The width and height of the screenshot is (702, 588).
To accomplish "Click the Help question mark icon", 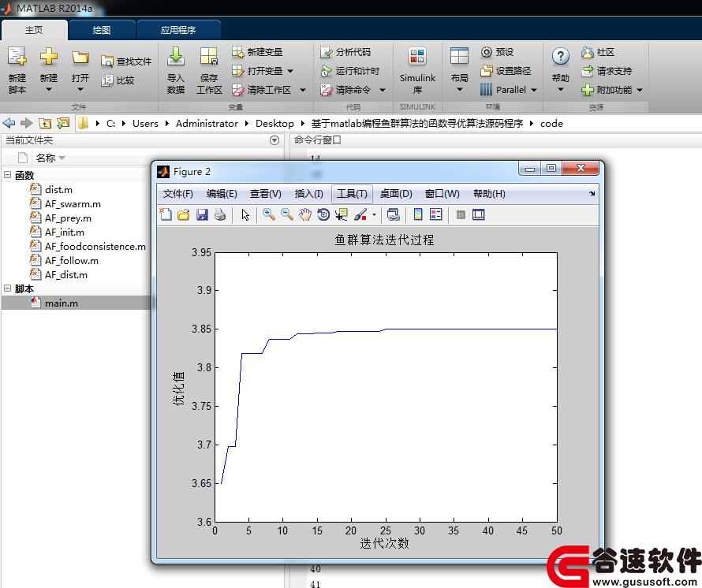I will click(561, 57).
